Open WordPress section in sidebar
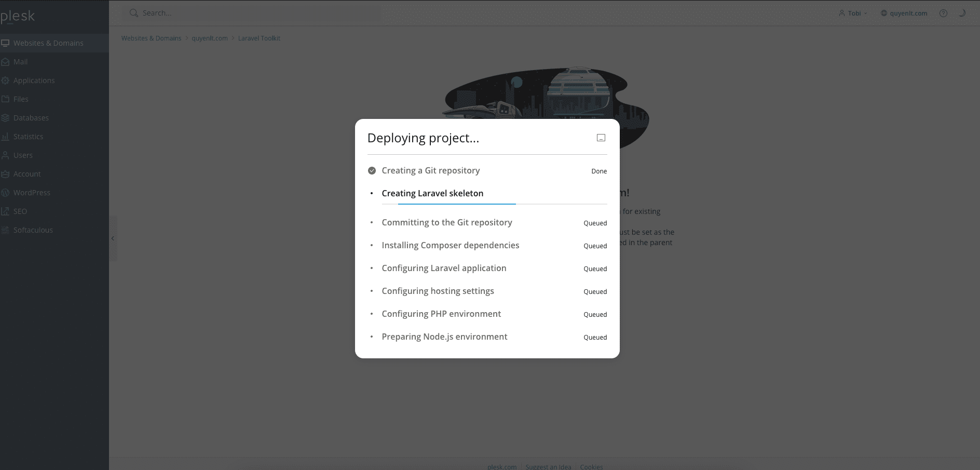 (32, 193)
